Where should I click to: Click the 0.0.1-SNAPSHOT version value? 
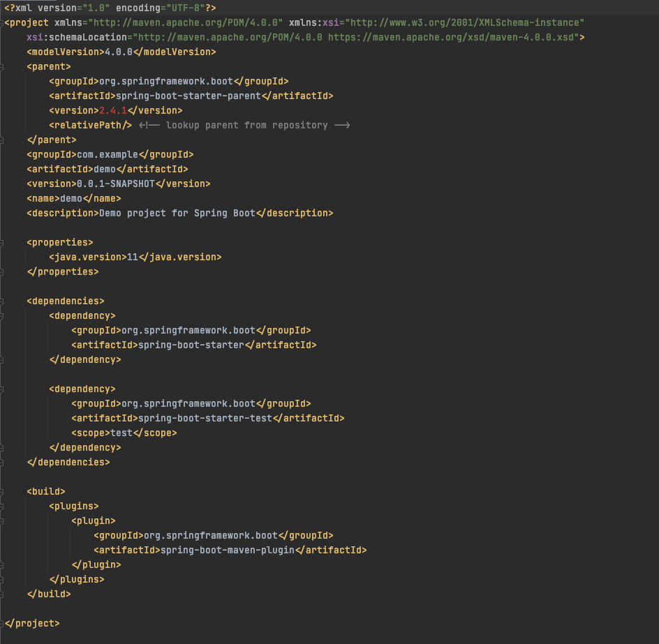click(x=116, y=184)
